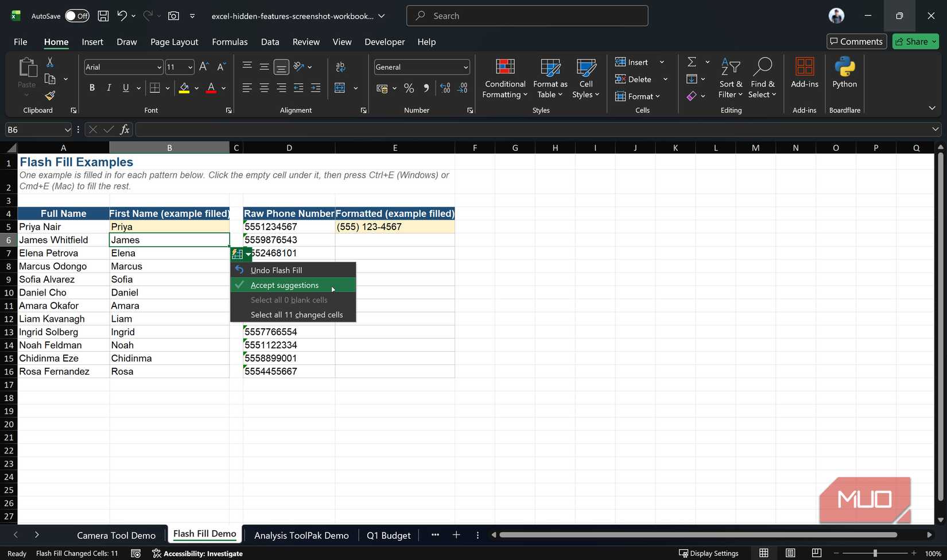Click the Cut scissors icon
The height and width of the screenshot is (560, 947).
(50, 62)
